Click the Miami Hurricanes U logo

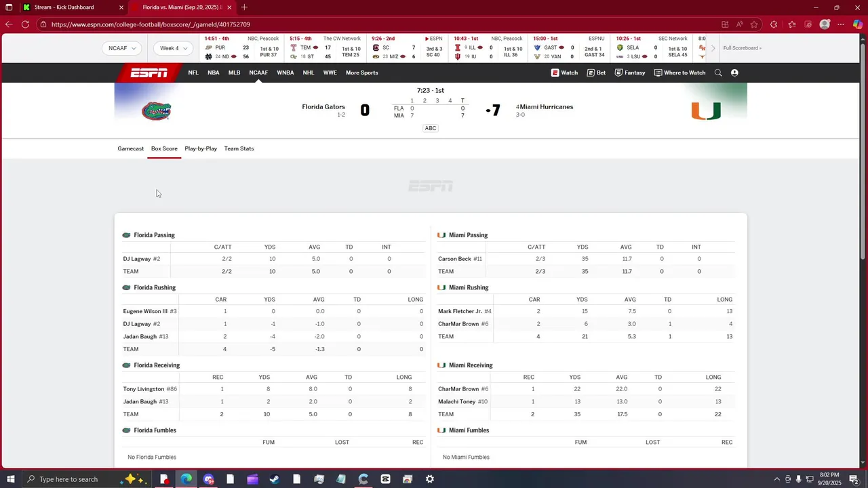tap(706, 110)
